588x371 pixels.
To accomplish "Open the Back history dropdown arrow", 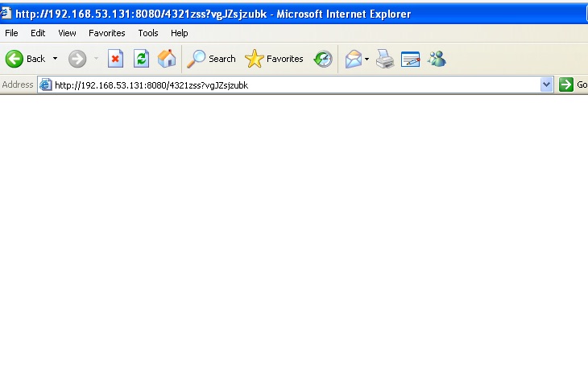I will pyautogui.click(x=55, y=59).
